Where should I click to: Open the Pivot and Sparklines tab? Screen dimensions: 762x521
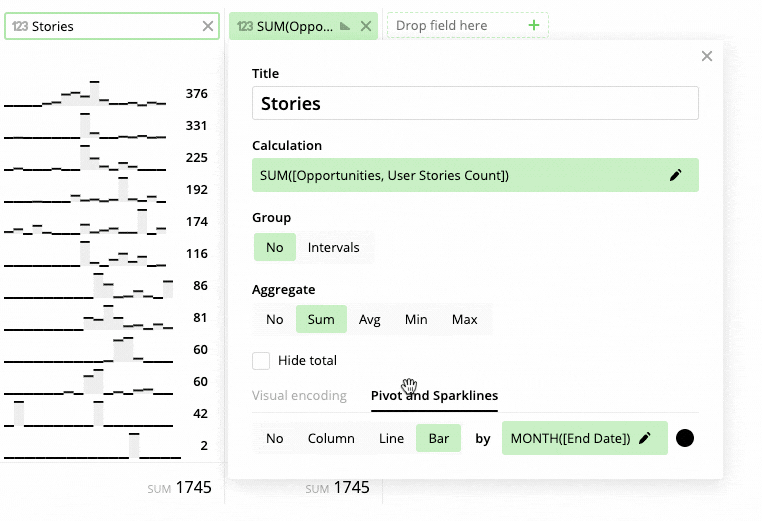coord(434,396)
